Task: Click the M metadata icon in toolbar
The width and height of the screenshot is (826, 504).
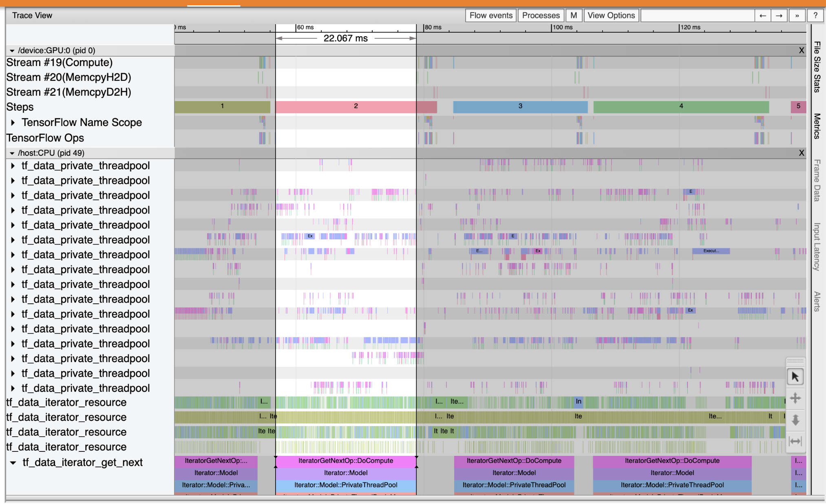Action: point(574,15)
